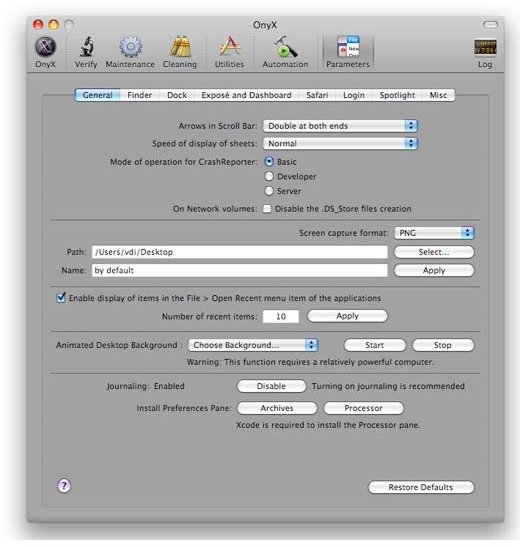Screen dimensions: 520x547
Task: Select the Server CrashReporter mode
Action: pyautogui.click(x=269, y=191)
